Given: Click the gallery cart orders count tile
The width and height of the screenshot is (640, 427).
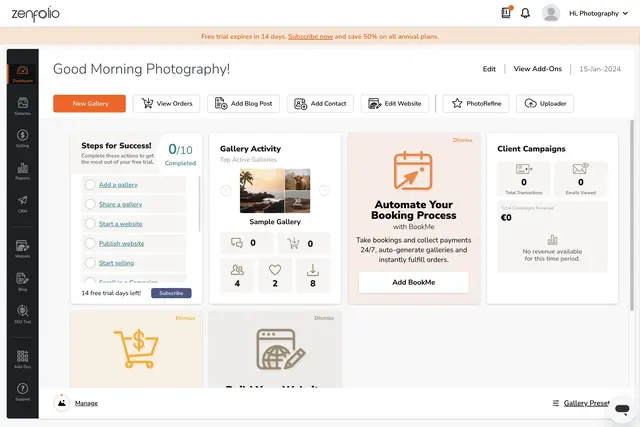Looking at the screenshot, I should pyautogui.click(x=304, y=243).
